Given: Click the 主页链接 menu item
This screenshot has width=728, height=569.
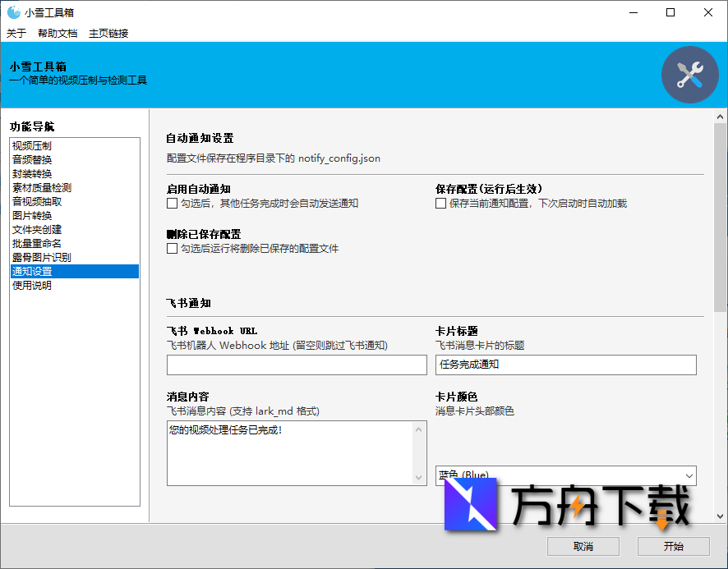Looking at the screenshot, I should coord(108,33).
